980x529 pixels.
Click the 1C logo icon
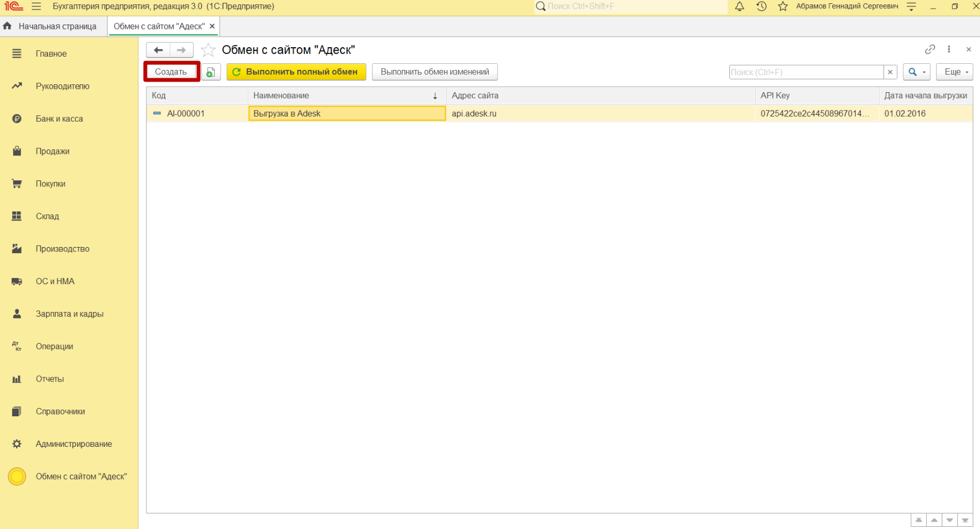click(x=14, y=7)
